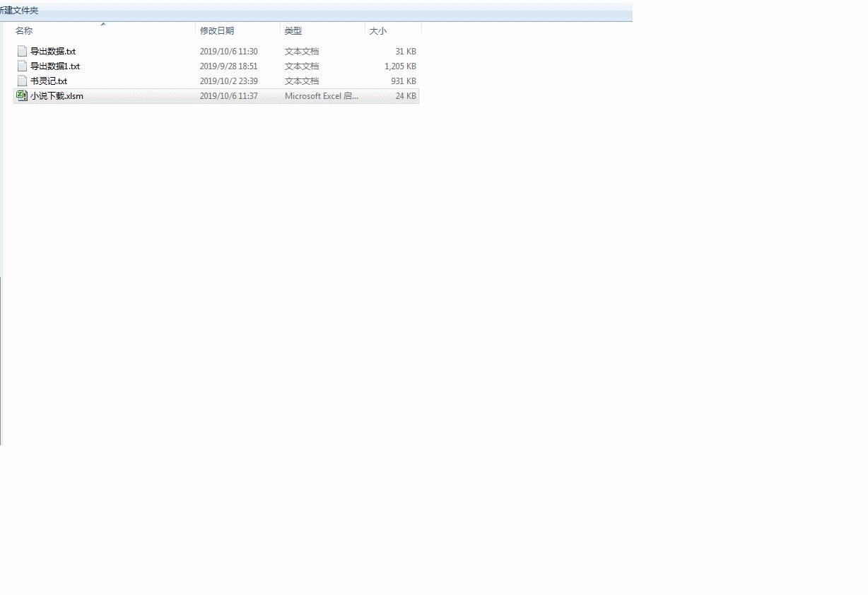Click the date 2019/10/6 11:30

[x=228, y=52]
